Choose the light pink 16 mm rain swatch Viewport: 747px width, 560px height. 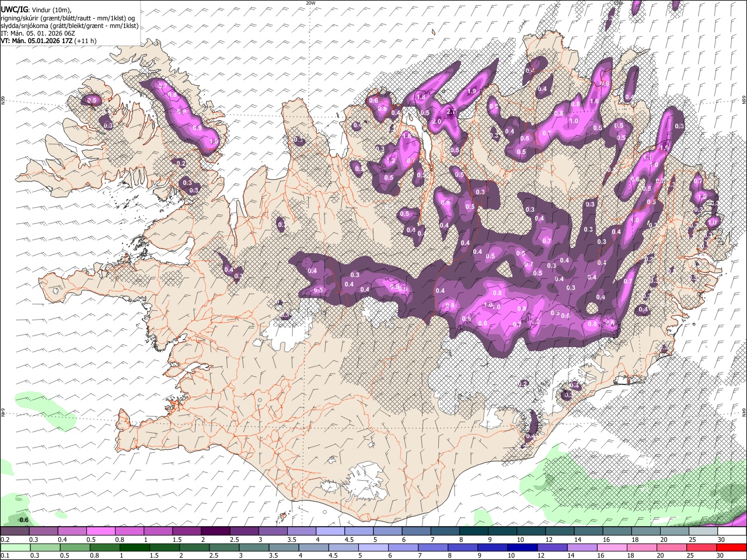coord(611,547)
